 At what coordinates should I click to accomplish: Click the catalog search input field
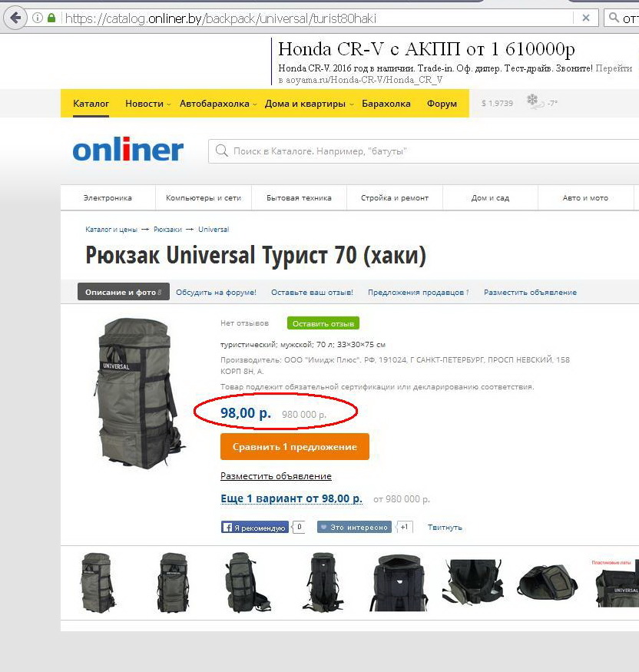[x=422, y=151]
